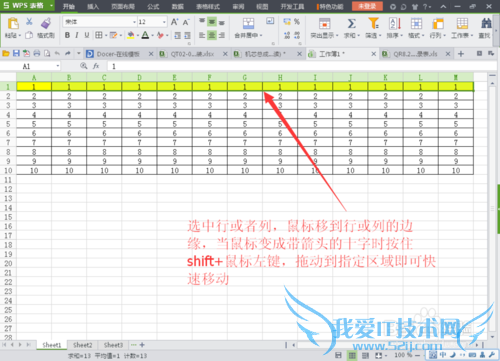Close the QT02 xlsx document tab
This screenshot has height=361, width=500.
coord(225,54)
